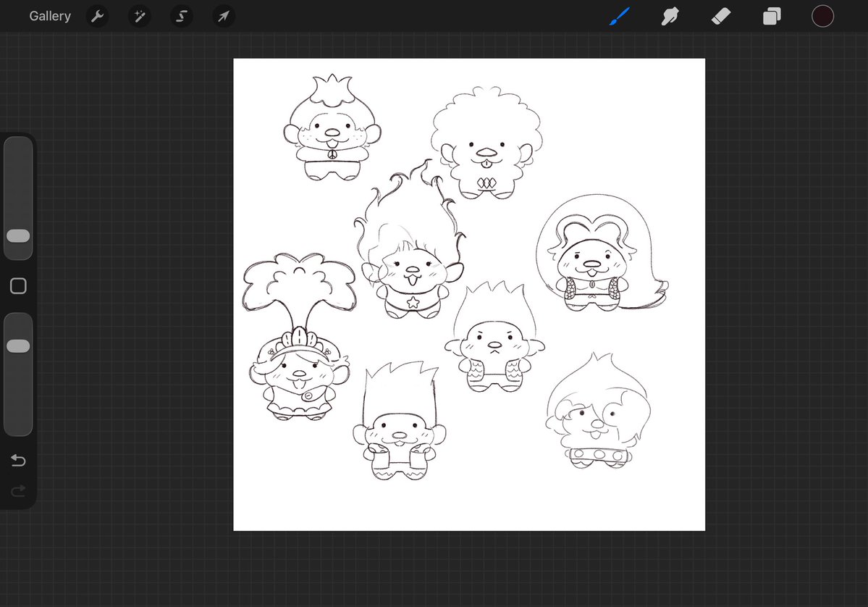This screenshot has width=868, height=607.
Task: Select the Brush tool
Action: (x=620, y=16)
